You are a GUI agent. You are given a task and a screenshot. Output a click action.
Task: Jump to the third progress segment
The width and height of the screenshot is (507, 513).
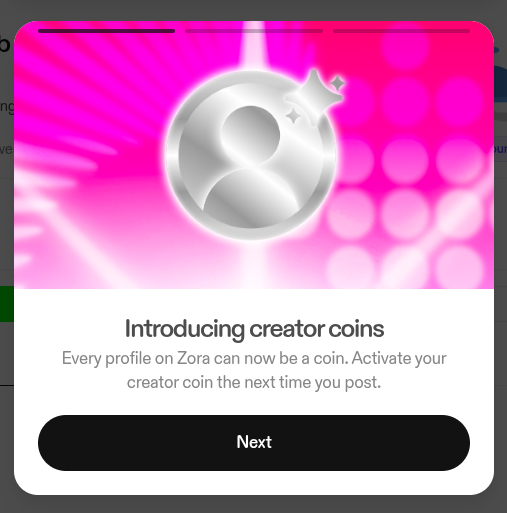point(401,31)
